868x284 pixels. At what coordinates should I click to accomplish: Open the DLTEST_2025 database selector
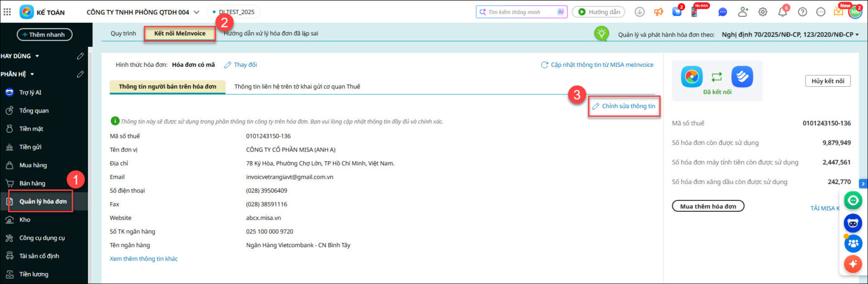pos(233,12)
